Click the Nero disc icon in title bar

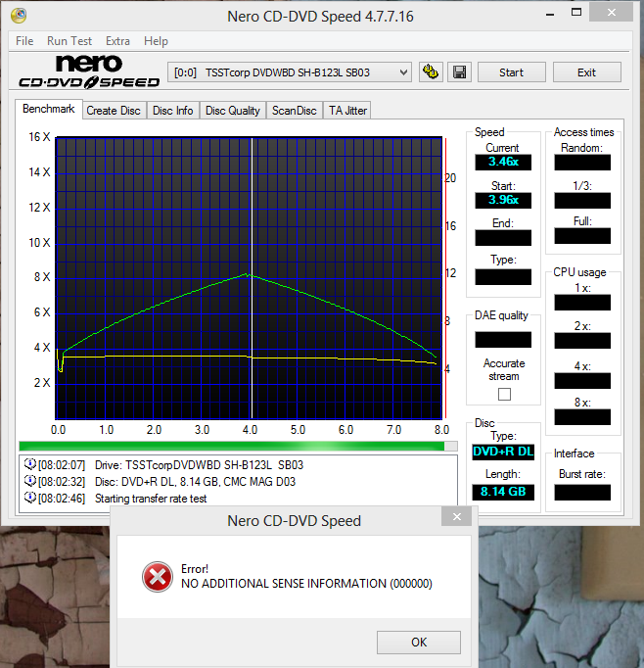point(19,16)
